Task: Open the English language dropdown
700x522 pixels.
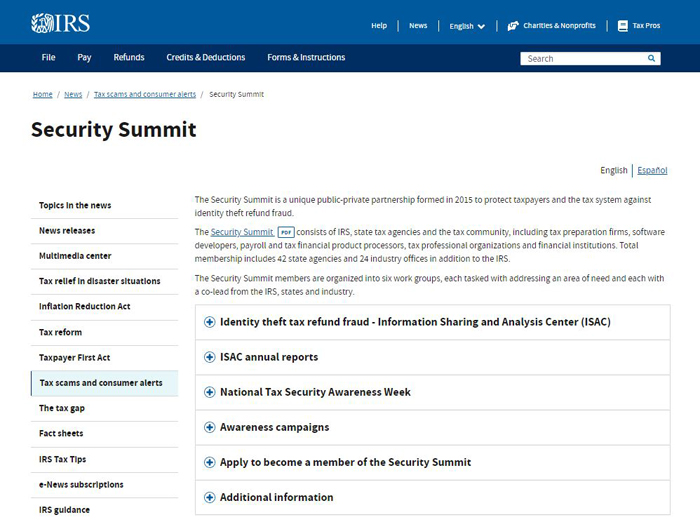Action: pyautogui.click(x=467, y=26)
